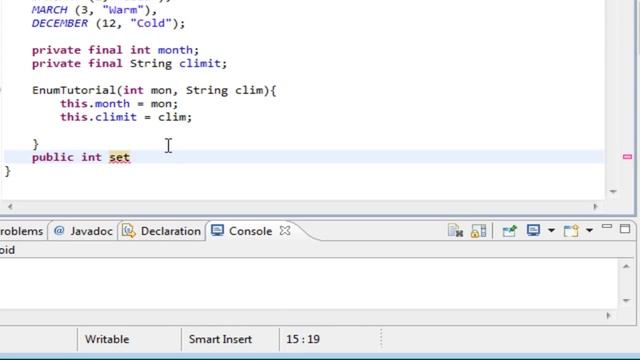
Task: Toggle console scroll lock
Action: click(x=478, y=231)
